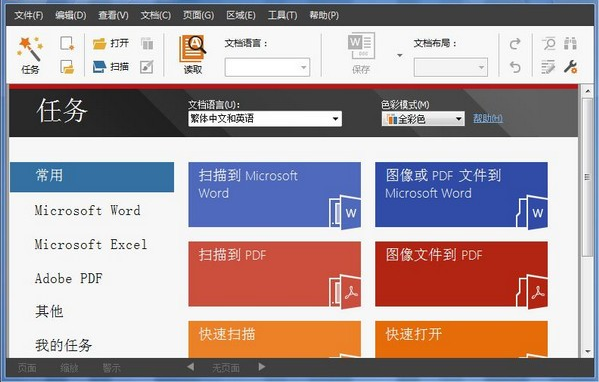The height and width of the screenshot is (382, 599).
Task: Click the Read (读取) OCR icon
Action: point(193,49)
